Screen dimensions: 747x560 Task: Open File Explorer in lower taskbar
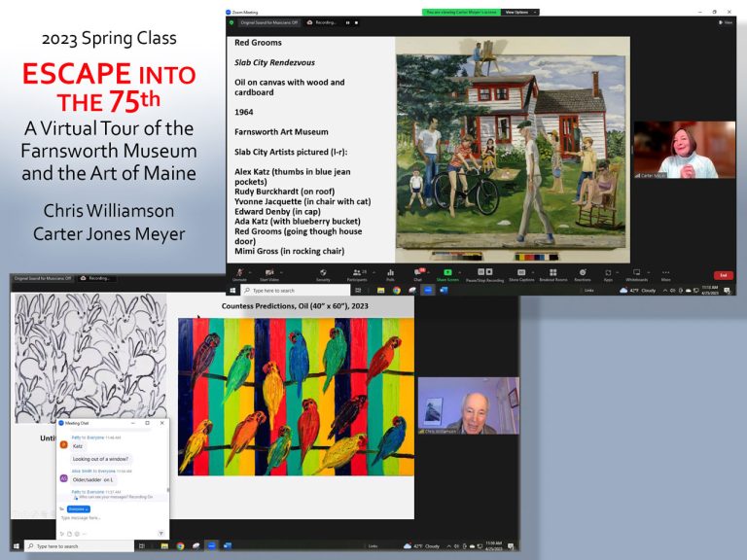(164, 545)
